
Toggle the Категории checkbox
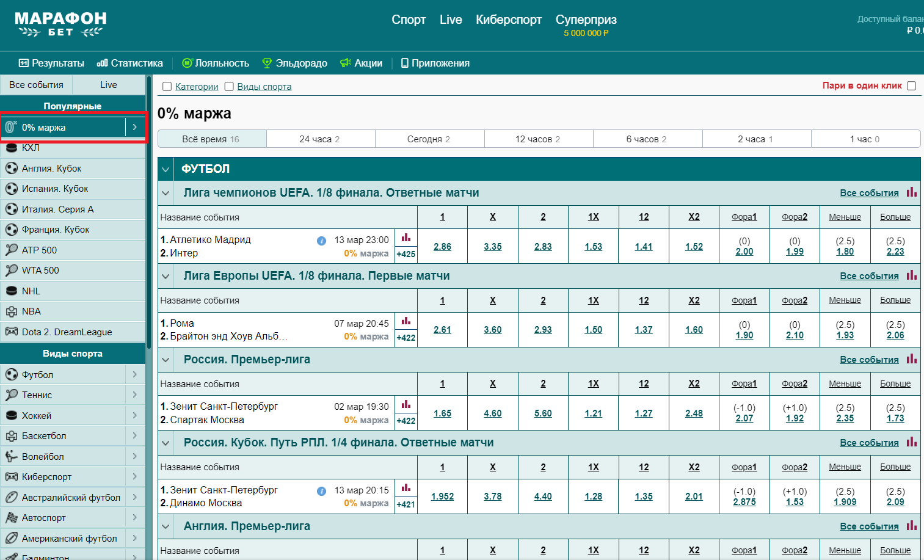click(167, 87)
